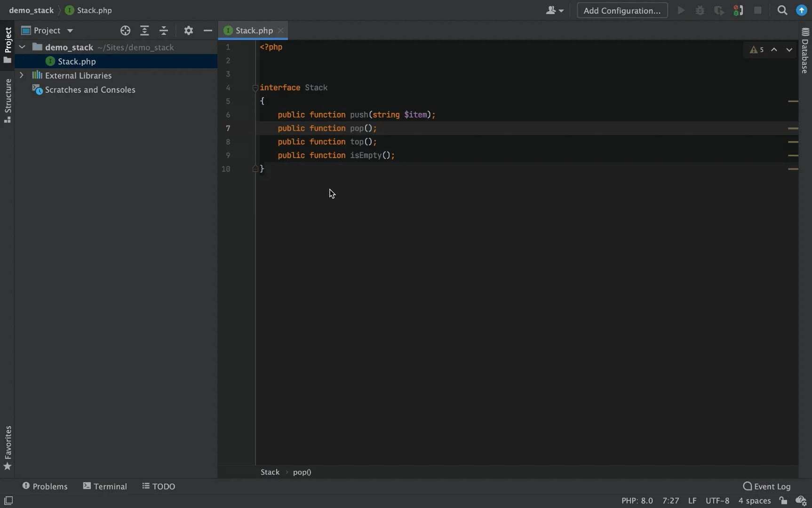
Task: Click the Debug bug icon
Action: 700,10
